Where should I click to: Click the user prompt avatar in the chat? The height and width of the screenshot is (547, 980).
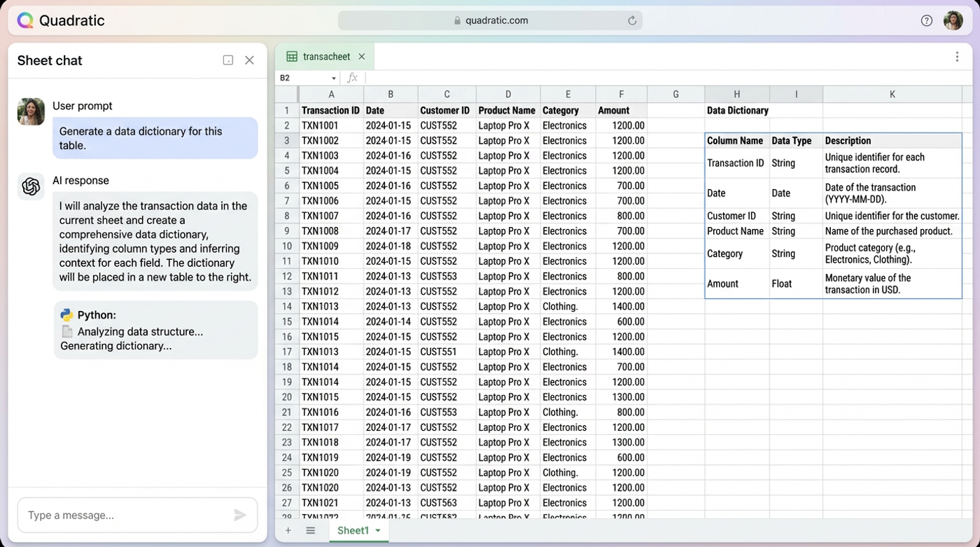click(x=31, y=112)
